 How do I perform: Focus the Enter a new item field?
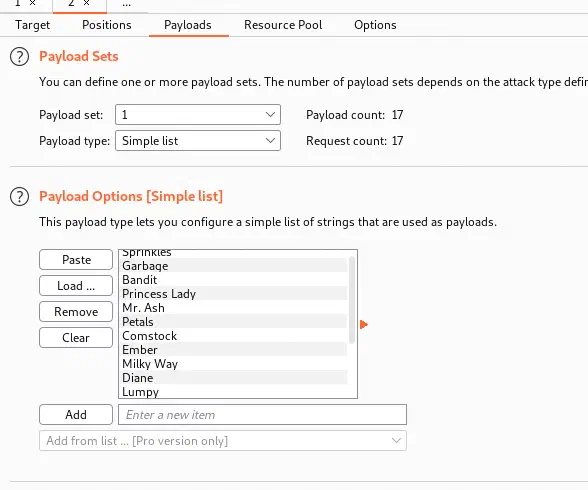click(262, 415)
